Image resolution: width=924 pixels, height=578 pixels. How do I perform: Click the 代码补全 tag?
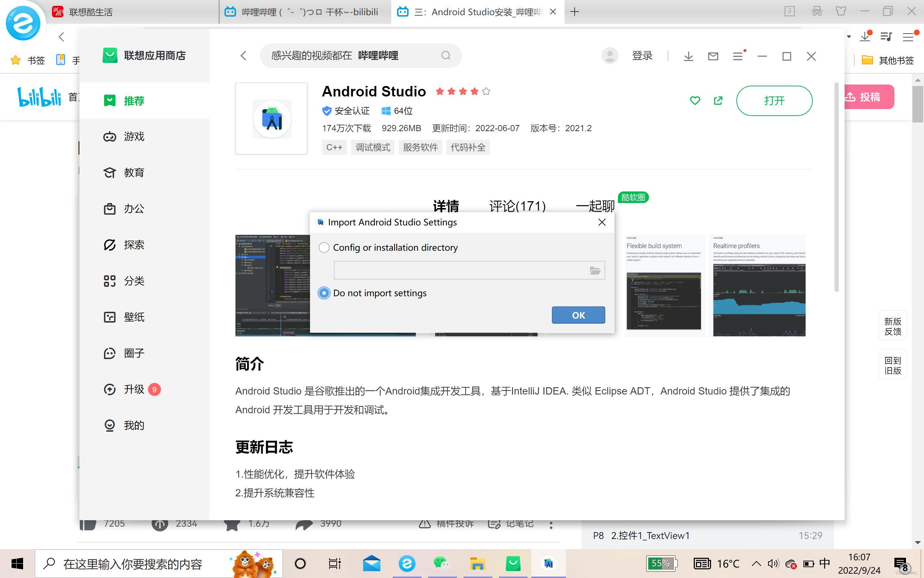[x=468, y=147]
